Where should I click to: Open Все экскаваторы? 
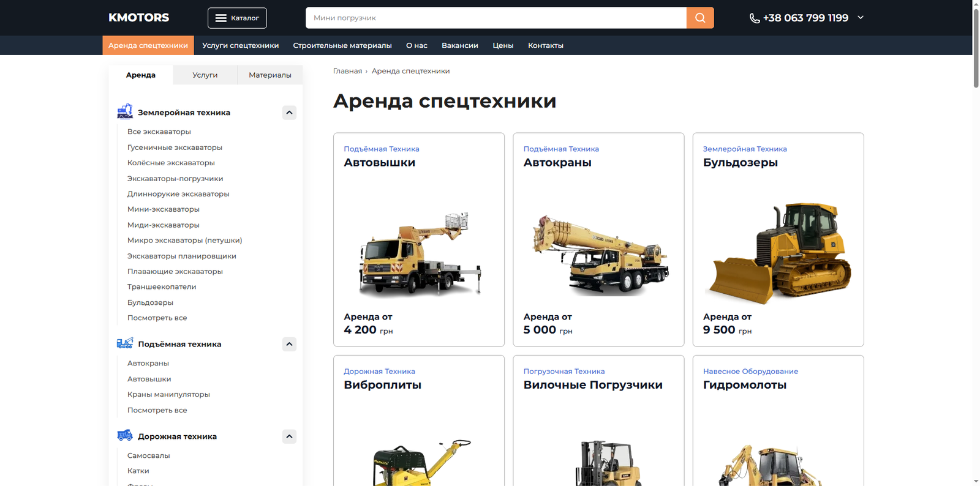159,132
